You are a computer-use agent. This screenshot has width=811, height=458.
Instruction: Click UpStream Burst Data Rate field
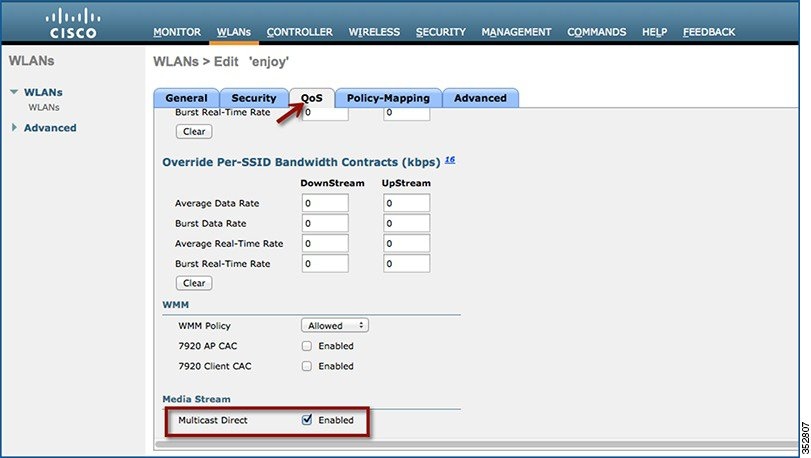407,223
